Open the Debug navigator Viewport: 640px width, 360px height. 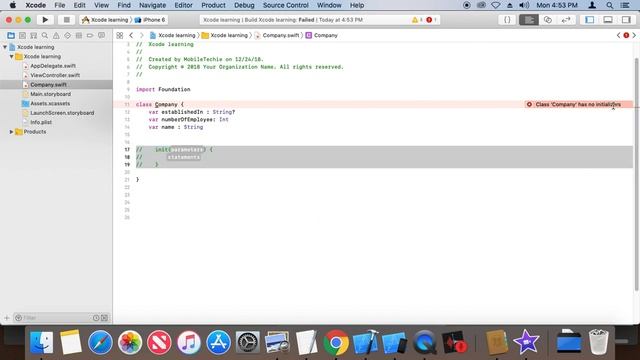coord(79,36)
